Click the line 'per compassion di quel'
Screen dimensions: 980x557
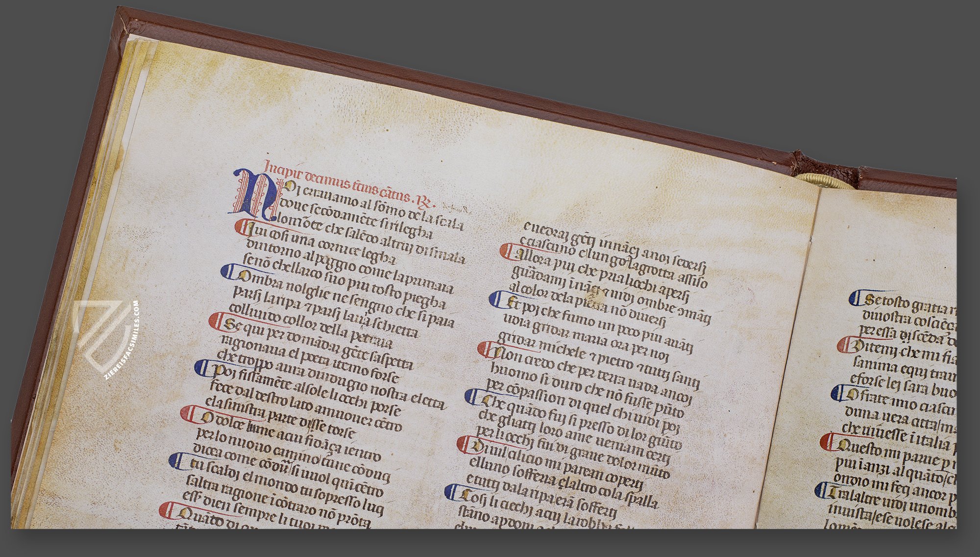tap(583, 405)
